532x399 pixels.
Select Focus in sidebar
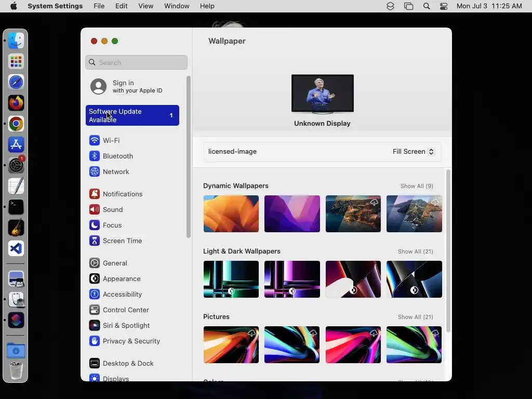[x=105, y=225]
